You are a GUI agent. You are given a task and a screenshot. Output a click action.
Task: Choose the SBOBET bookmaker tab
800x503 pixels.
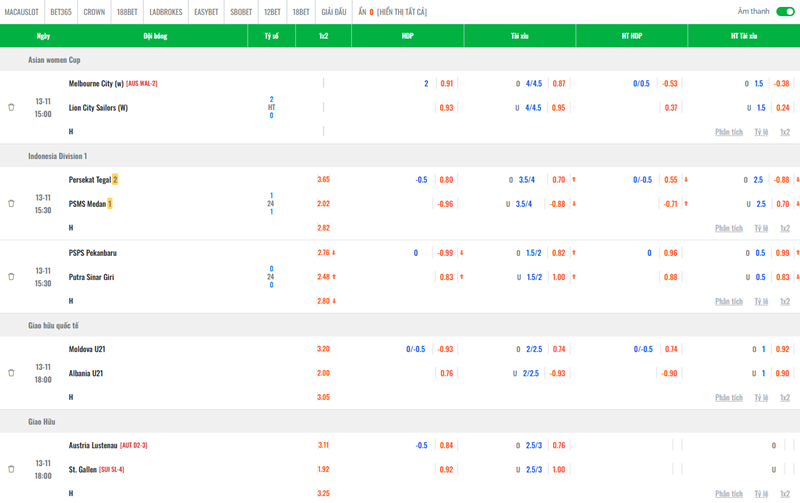[x=241, y=12]
